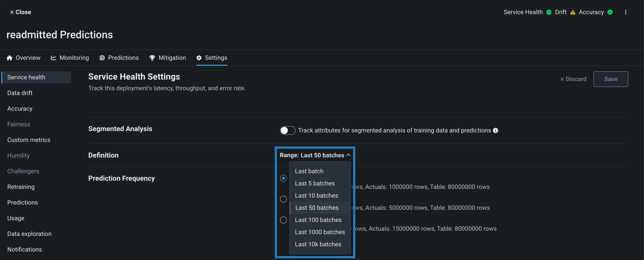
Task: Choose Last 10k batches option
Action: 318,244
